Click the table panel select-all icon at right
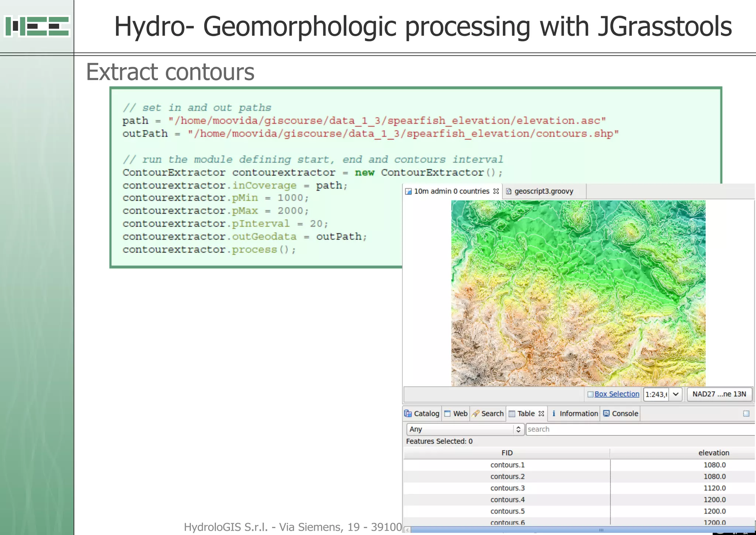The width and height of the screenshot is (756, 535). pyautogui.click(x=746, y=413)
